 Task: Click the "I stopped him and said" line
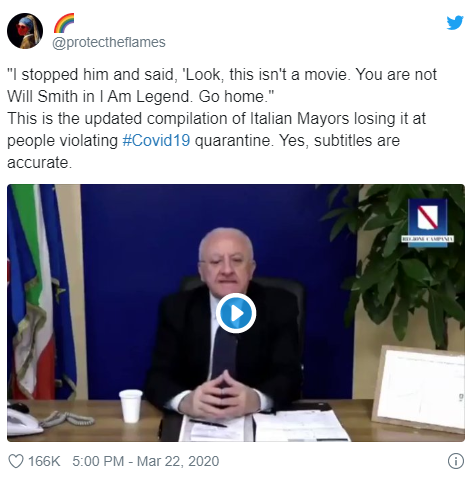(x=222, y=74)
